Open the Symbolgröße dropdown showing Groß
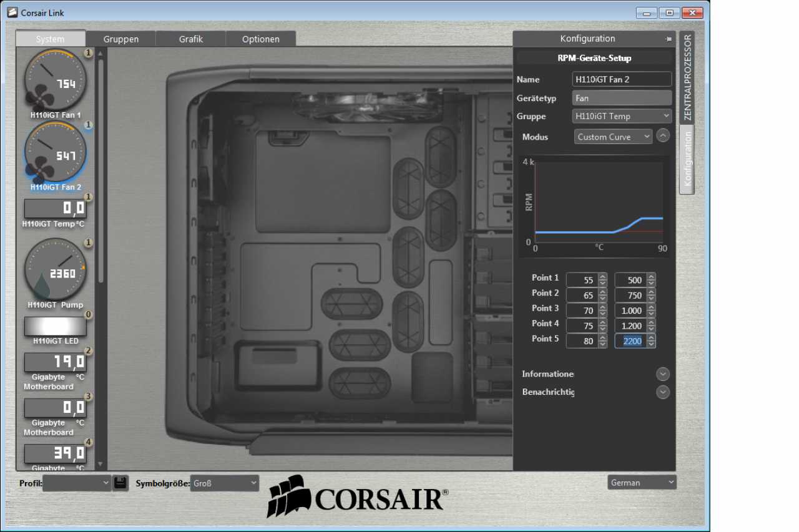The width and height of the screenshot is (799, 532). point(224,483)
